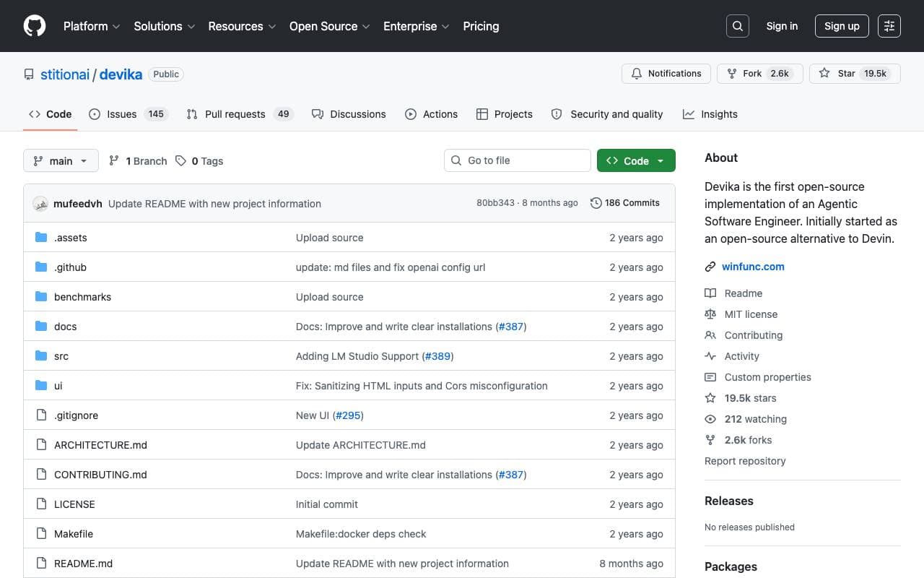924x578 pixels.
Task: Click the GitHub Octocat logo
Action: click(x=35, y=26)
